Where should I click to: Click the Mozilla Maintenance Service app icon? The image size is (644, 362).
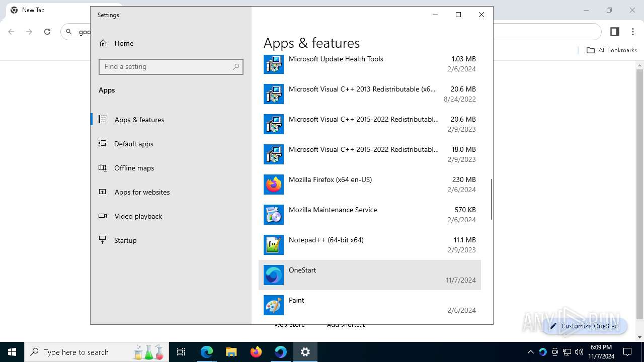tap(274, 215)
